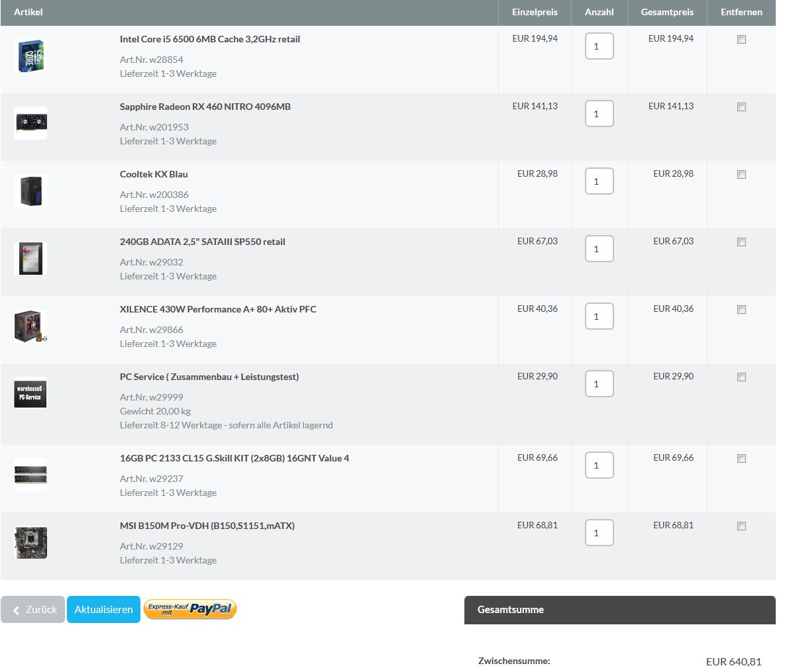The width and height of the screenshot is (785, 672).
Task: Open the ADATA SSD product thumbnail
Action: point(30,258)
